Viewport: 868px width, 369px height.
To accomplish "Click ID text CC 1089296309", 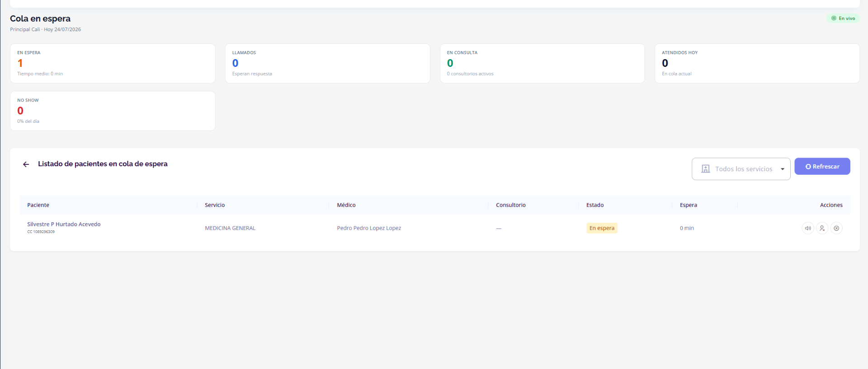I will click(x=41, y=232).
